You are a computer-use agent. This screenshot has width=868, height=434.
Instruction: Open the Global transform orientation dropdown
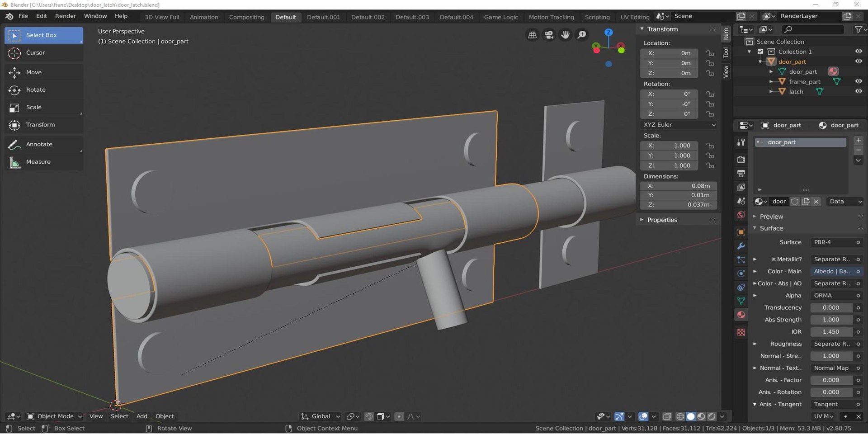pos(321,416)
